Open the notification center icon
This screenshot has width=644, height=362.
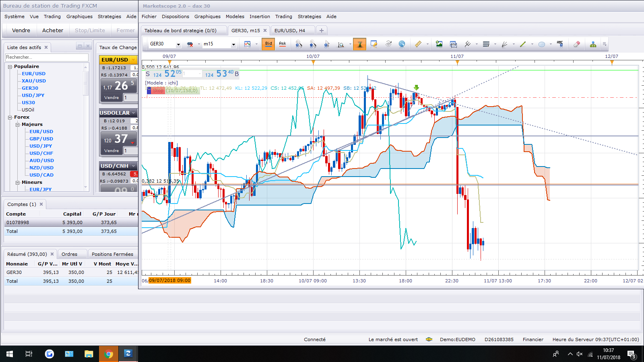[631, 354]
